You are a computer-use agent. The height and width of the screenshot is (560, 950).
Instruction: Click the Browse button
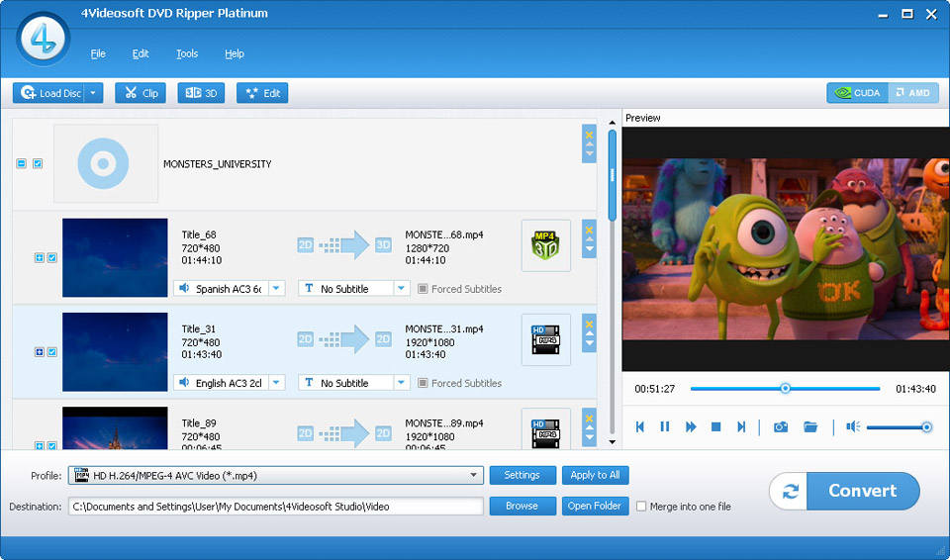coord(522,506)
